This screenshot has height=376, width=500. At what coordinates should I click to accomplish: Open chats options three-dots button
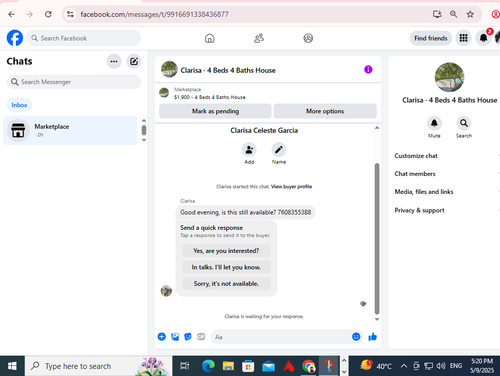click(x=114, y=61)
